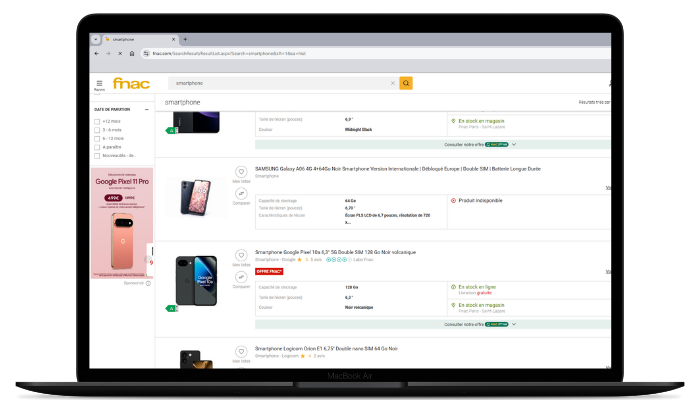Go back with the browser back arrow

[x=96, y=53]
